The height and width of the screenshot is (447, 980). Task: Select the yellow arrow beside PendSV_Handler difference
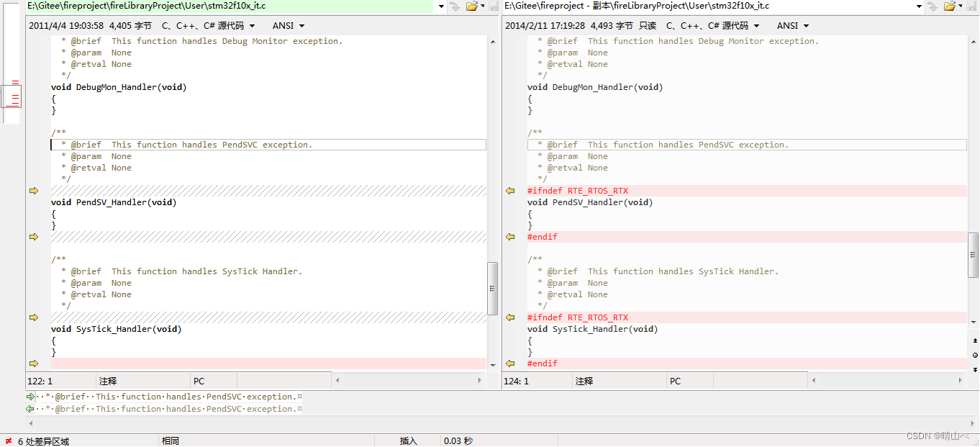[33, 190]
